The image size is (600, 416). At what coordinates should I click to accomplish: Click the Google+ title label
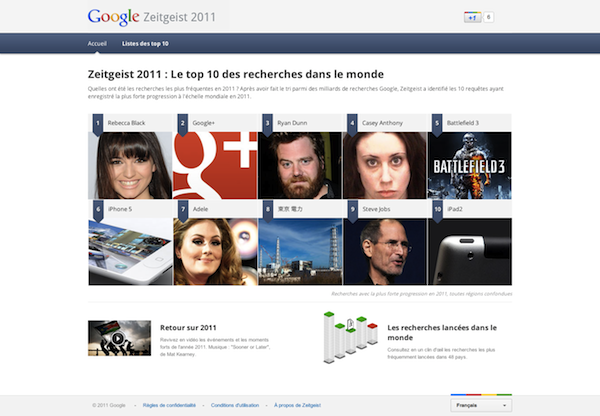(x=204, y=123)
